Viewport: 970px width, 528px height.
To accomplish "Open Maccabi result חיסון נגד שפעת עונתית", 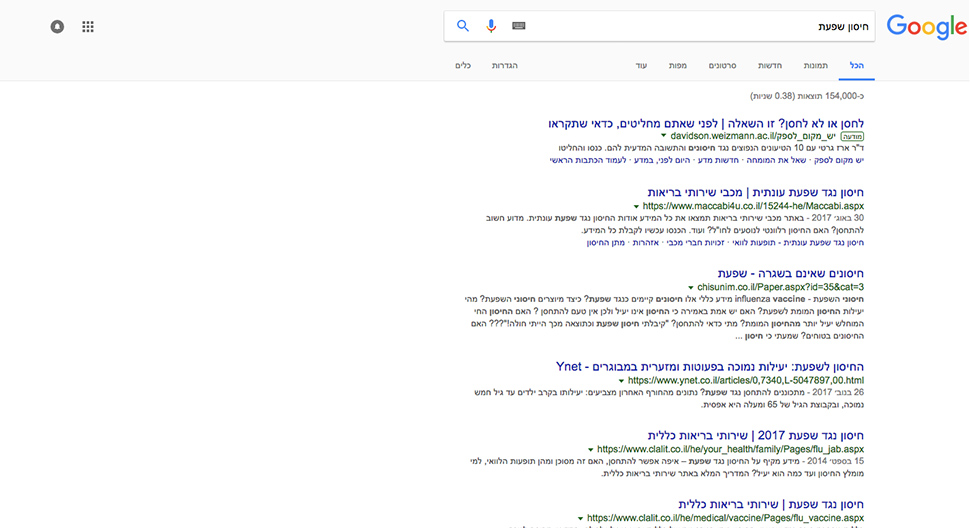I will pyautogui.click(x=756, y=192).
